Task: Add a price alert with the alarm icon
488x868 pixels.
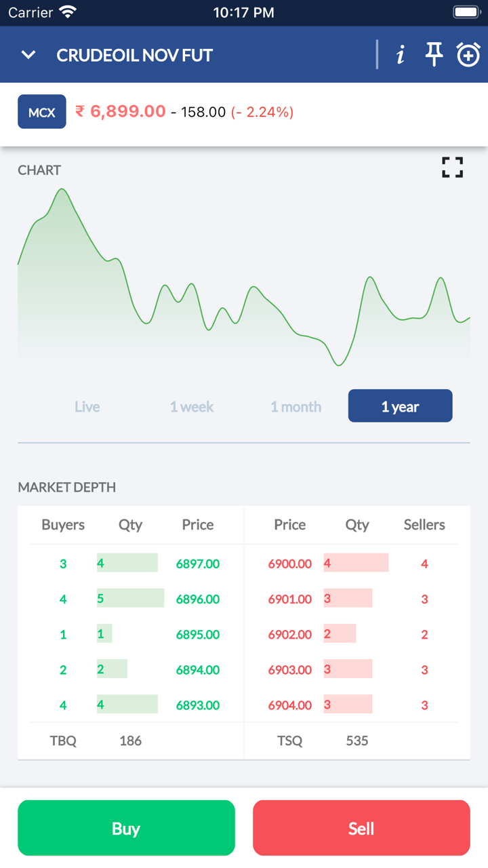Action: click(x=468, y=54)
